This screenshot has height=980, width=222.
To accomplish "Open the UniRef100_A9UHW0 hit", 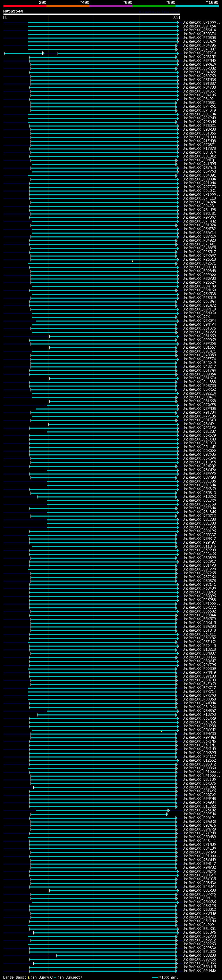I will tap(199, 971).
